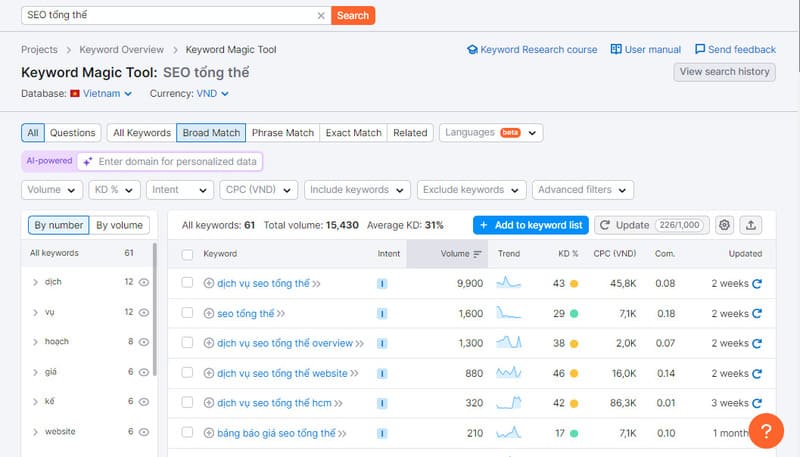800x457 pixels.
Task: Open the Keyword Research course link
Action: [532, 49]
